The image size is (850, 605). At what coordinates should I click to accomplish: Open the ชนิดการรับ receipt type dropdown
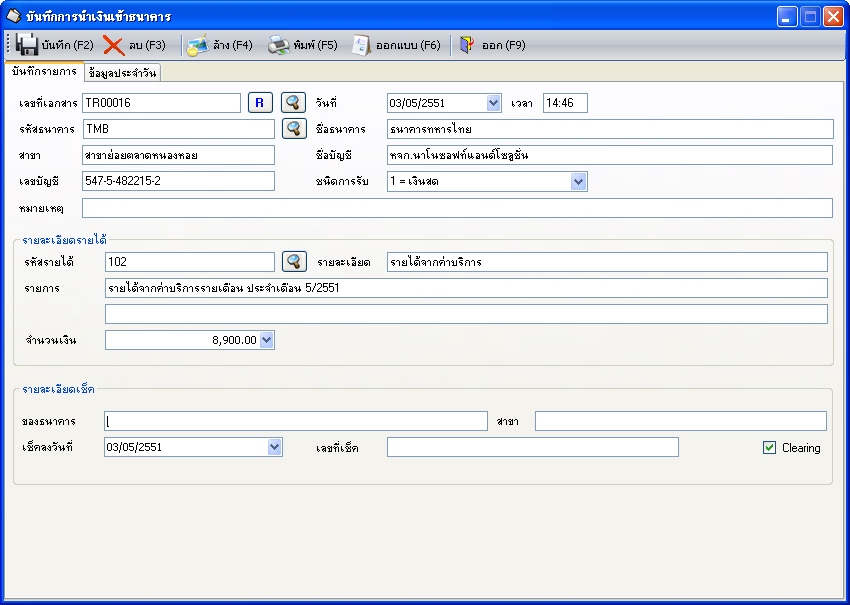(x=578, y=182)
